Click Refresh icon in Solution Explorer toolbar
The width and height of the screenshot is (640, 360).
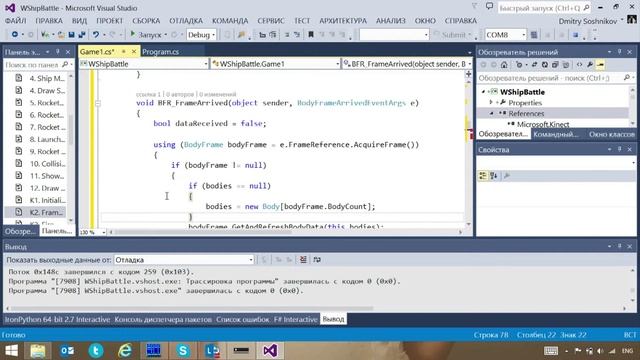[544, 64]
